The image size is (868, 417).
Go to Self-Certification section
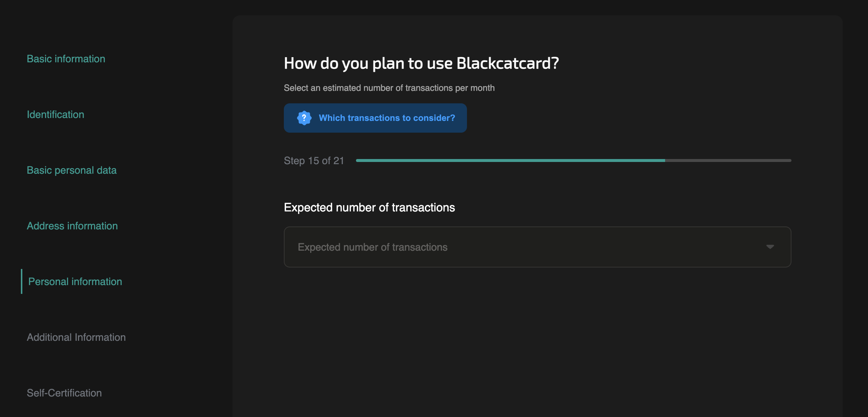click(64, 393)
